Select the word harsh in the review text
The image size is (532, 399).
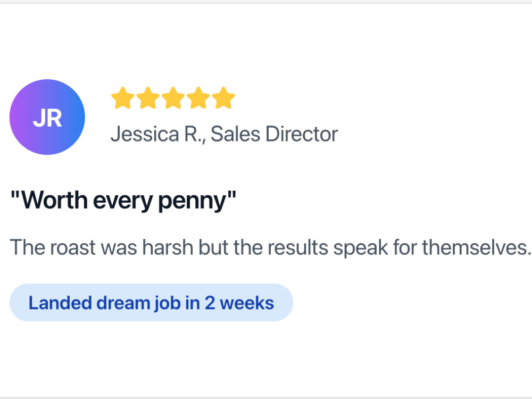pyautogui.click(x=168, y=247)
